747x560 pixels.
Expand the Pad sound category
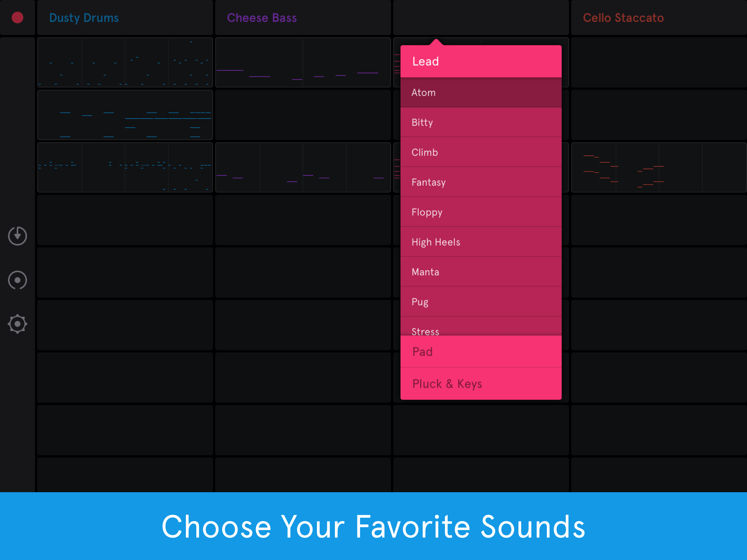[481, 352]
